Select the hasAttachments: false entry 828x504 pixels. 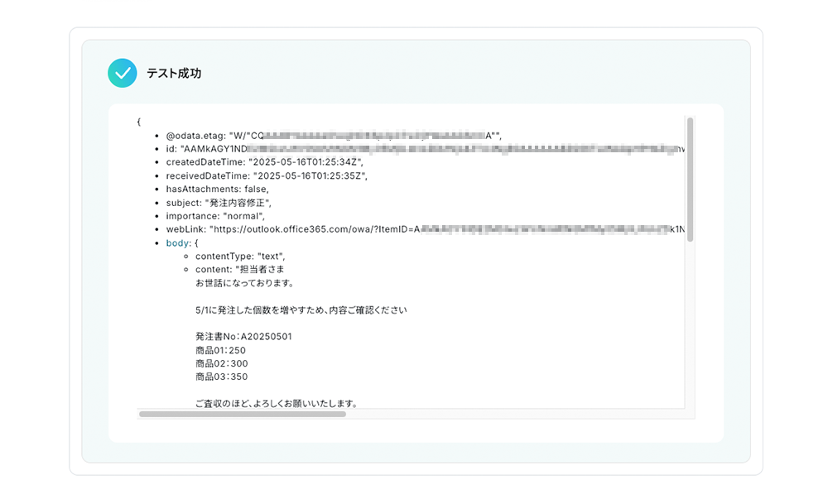point(218,189)
